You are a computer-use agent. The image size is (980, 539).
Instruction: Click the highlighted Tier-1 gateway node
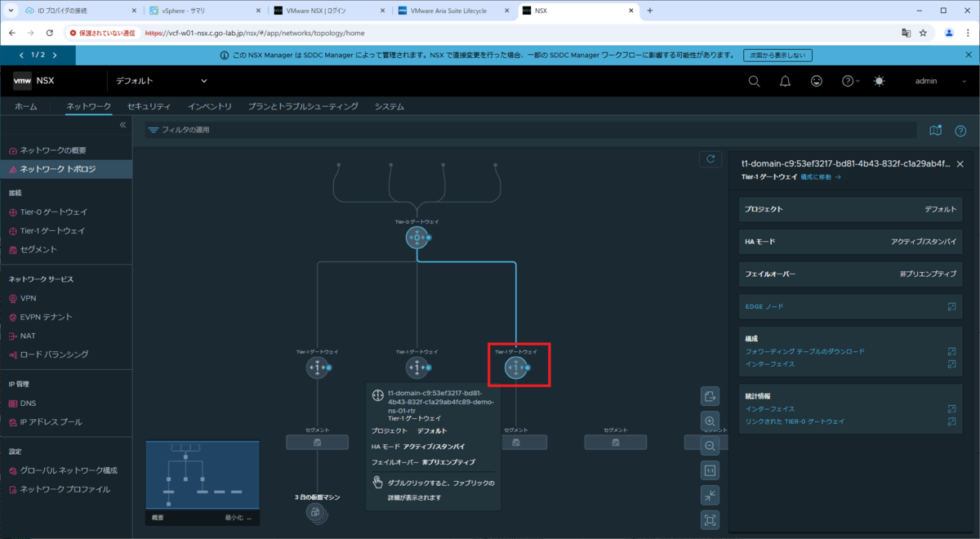point(516,368)
